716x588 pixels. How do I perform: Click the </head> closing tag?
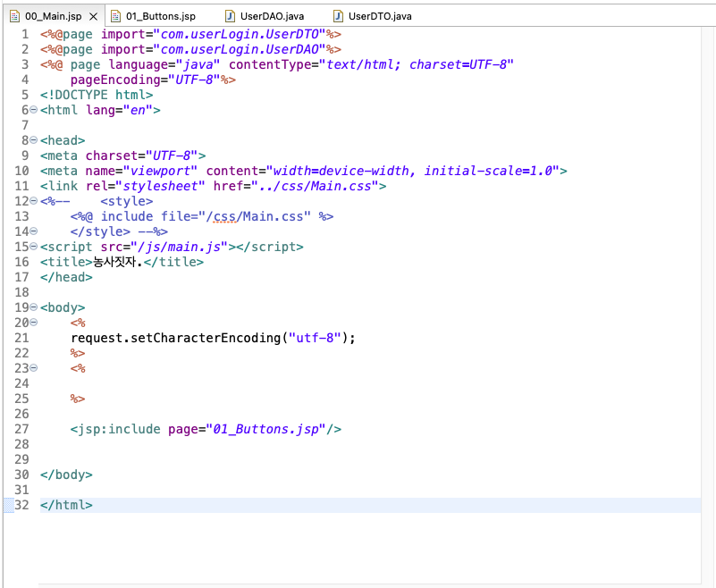click(x=66, y=277)
